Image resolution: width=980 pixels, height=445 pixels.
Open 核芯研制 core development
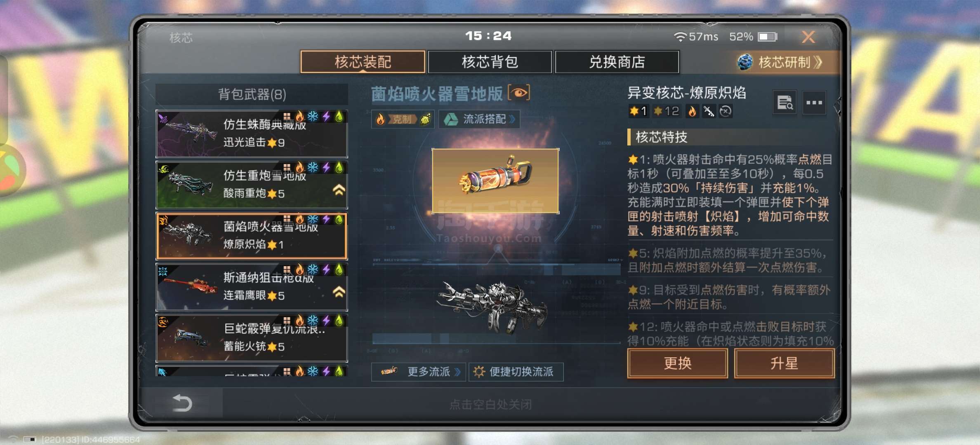point(784,62)
